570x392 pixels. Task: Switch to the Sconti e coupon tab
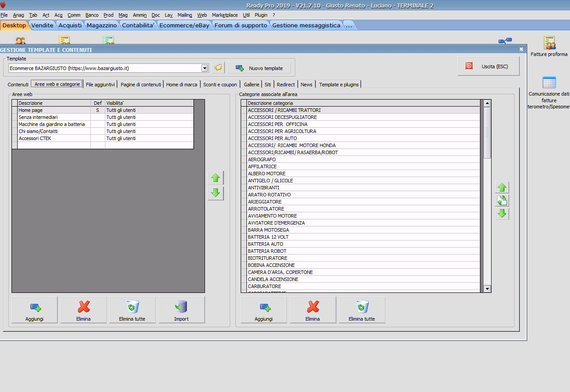click(220, 85)
